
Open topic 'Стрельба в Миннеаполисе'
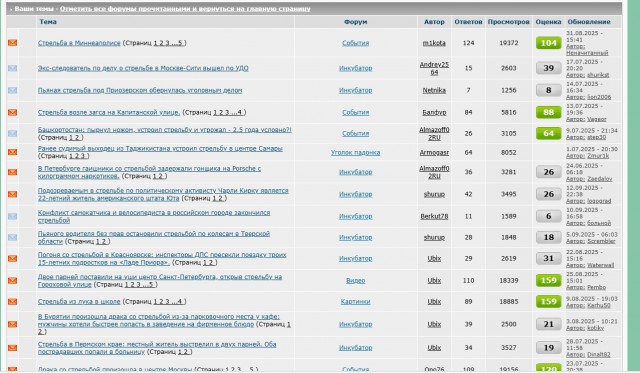[79, 43]
